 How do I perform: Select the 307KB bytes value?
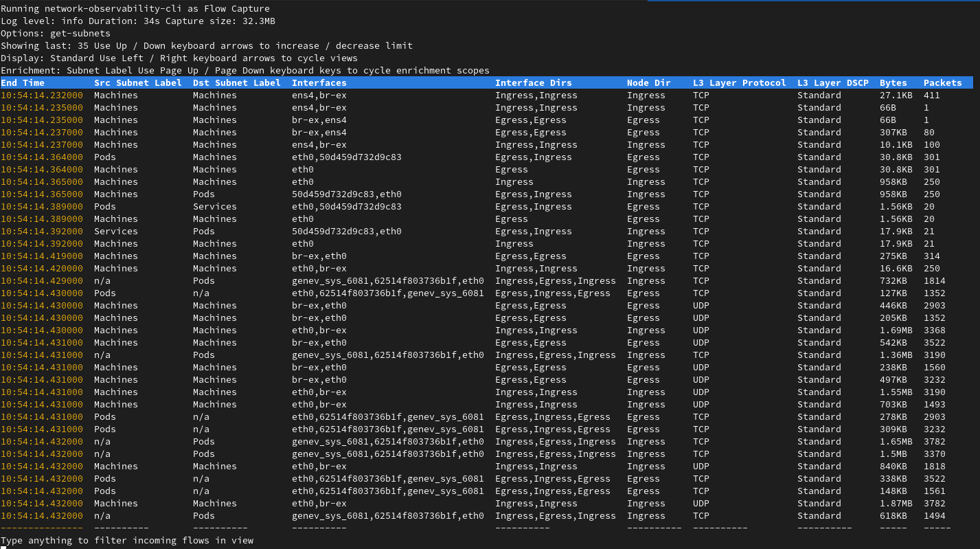tap(893, 132)
